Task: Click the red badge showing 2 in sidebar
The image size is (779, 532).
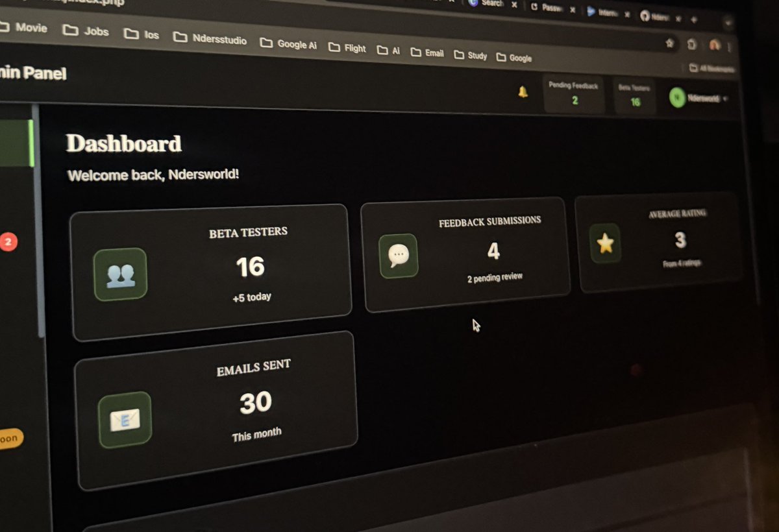Action: point(8,242)
